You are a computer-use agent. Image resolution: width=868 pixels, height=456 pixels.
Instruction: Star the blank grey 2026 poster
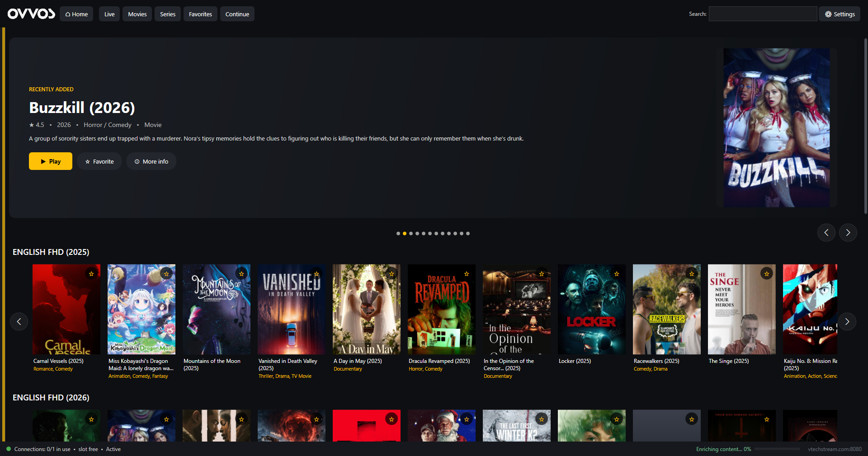tap(692, 419)
